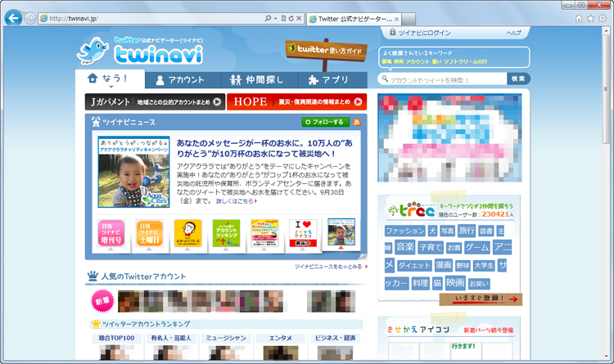Click the tree logo
Viewport: 614px width, 364px height.
click(412, 210)
